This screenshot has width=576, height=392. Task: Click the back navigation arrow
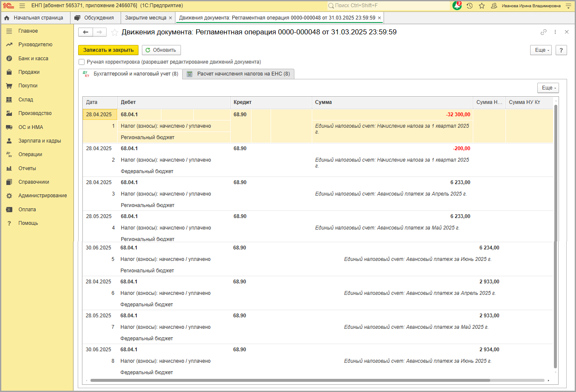[85, 32]
